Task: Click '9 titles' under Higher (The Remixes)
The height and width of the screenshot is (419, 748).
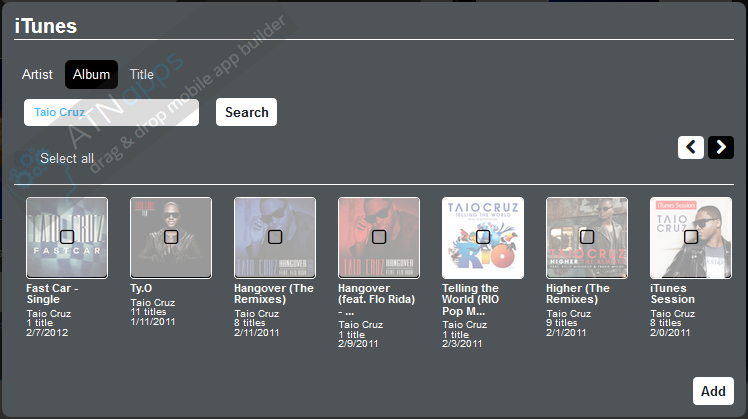Action: point(561,323)
